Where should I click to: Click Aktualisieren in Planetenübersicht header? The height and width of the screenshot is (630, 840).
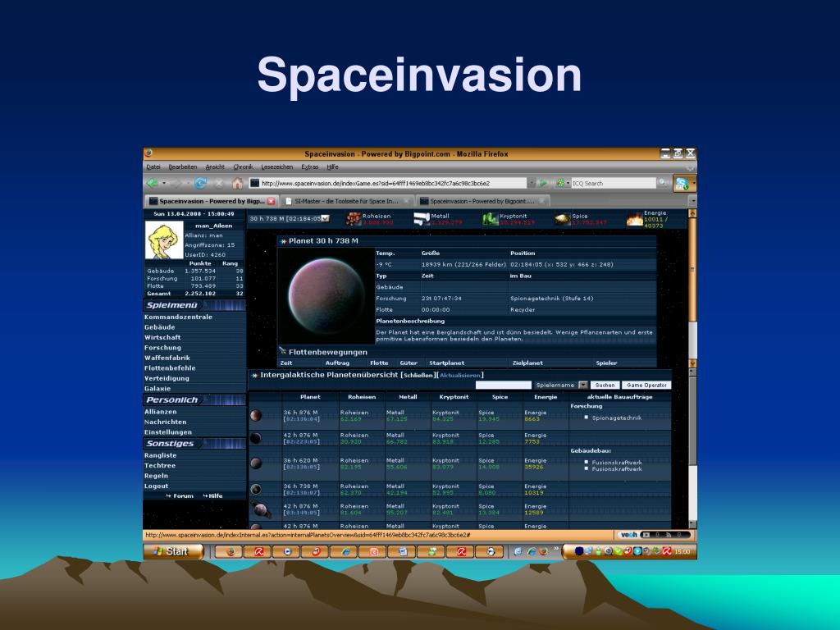[460, 376]
